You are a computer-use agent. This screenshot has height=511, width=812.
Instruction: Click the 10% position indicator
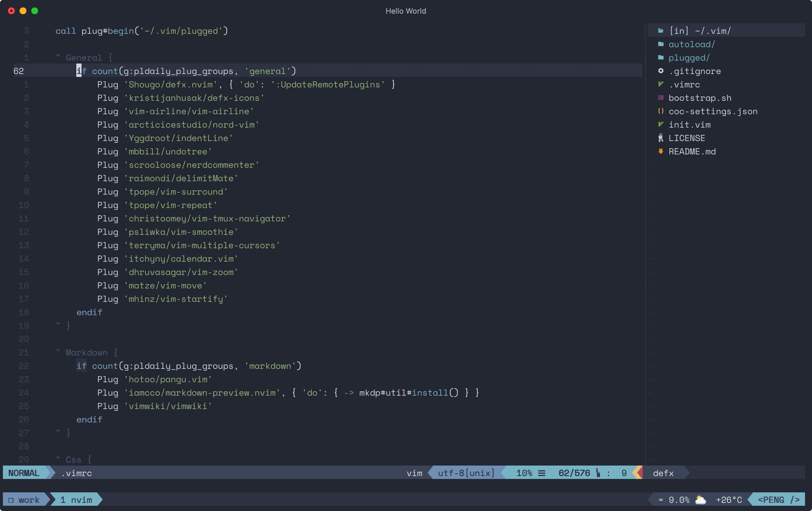click(524, 473)
